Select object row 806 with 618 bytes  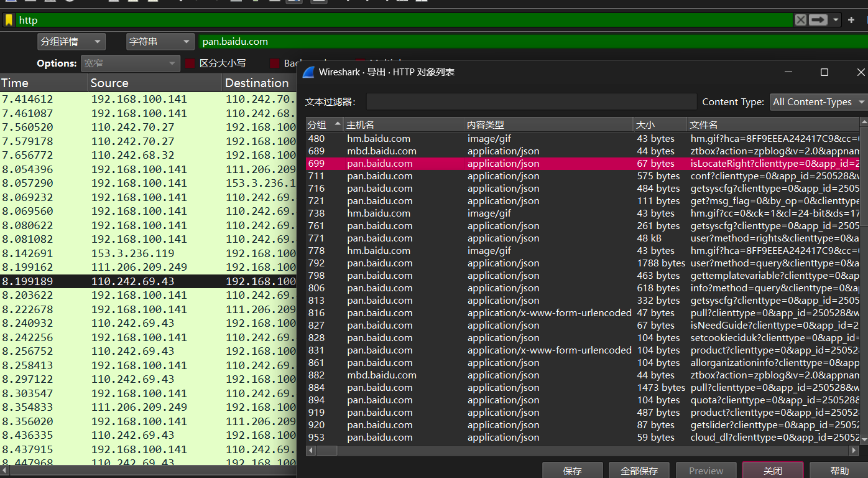pyautogui.click(x=582, y=288)
